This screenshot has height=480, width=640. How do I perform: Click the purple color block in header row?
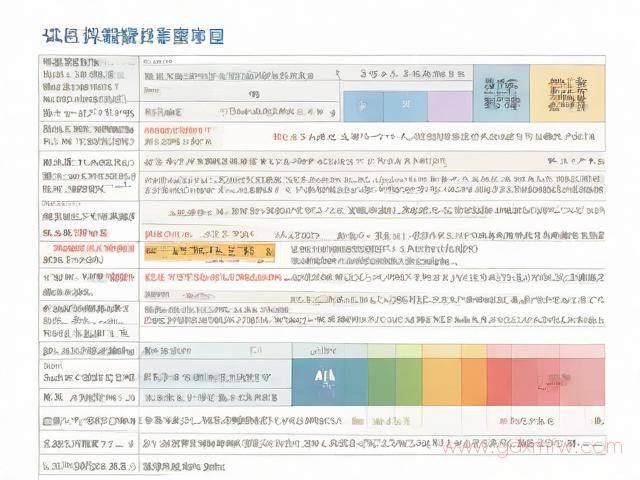click(x=450, y=107)
